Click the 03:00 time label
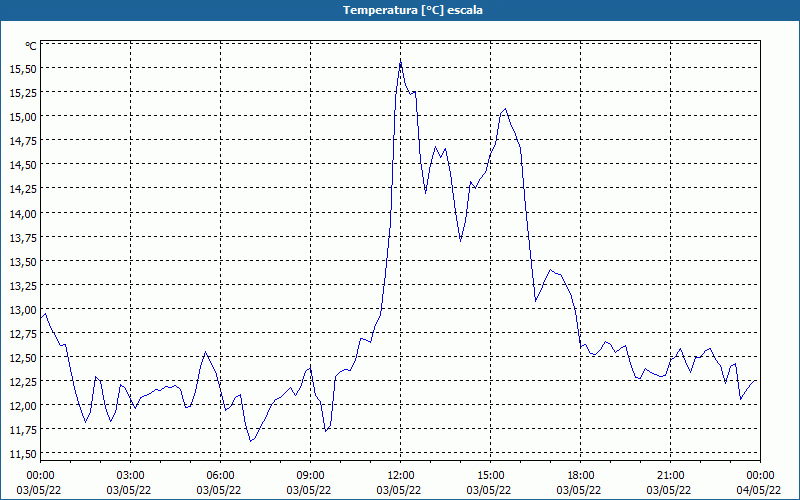This screenshot has width=800, height=500. (x=131, y=476)
